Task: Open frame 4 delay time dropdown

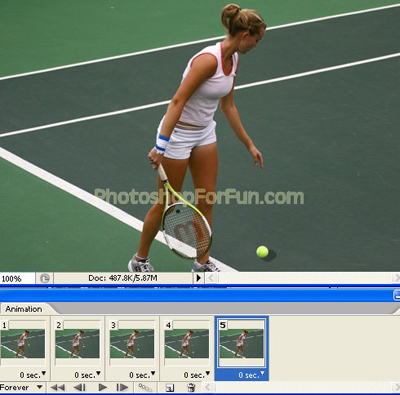Action: [x=197, y=375]
